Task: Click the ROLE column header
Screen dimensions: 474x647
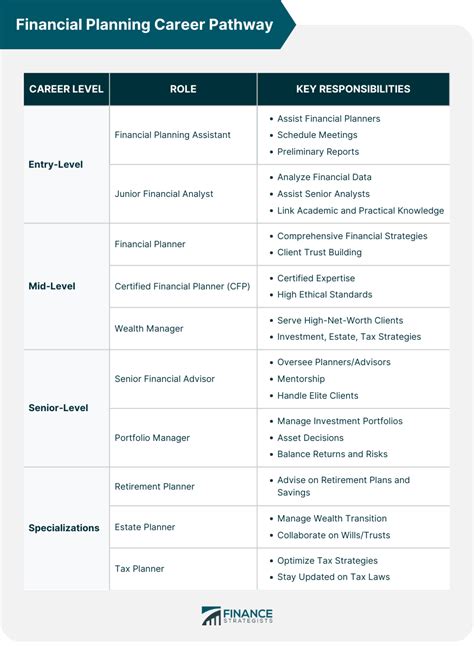Action: [183, 89]
